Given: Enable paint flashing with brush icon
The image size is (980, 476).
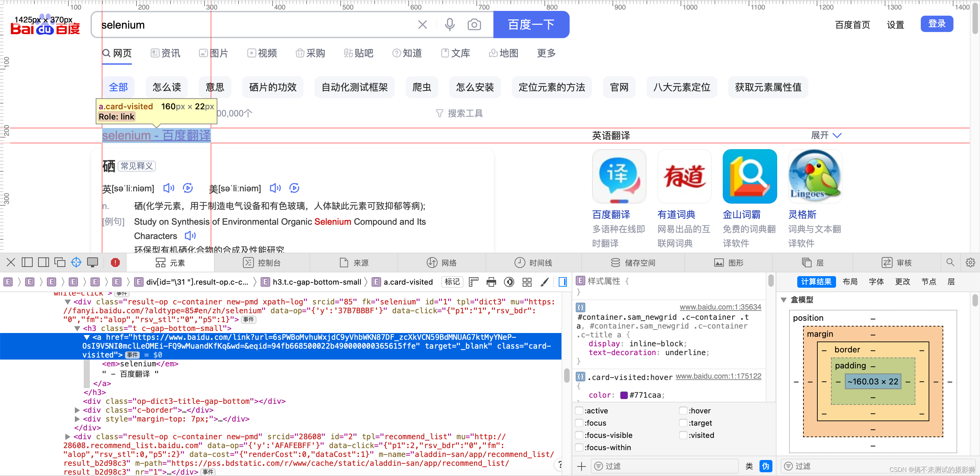Looking at the screenshot, I should pyautogui.click(x=544, y=282).
